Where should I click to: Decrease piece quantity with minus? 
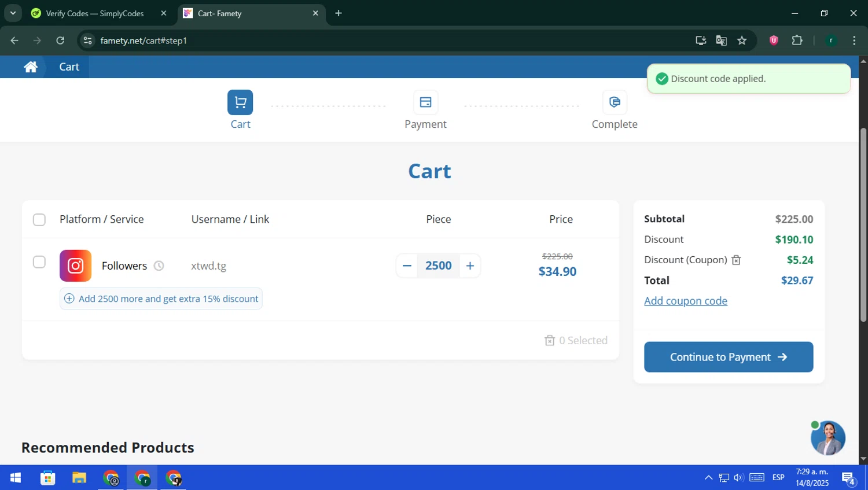407,266
